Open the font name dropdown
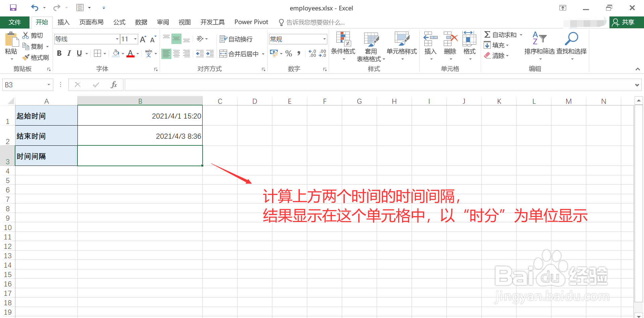The height and width of the screenshot is (318, 644). pyautogui.click(x=117, y=39)
